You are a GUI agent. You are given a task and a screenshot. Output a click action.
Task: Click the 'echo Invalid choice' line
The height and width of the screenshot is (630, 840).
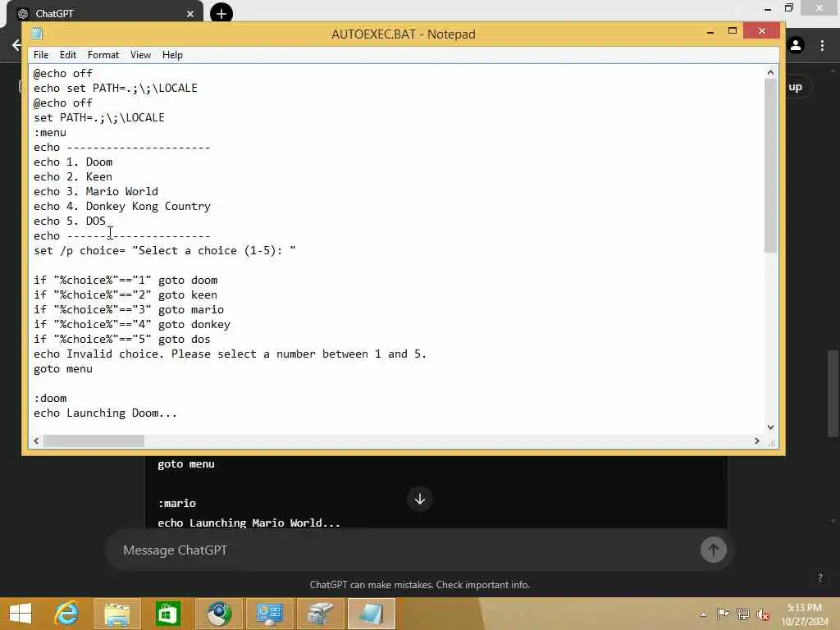tap(230, 354)
